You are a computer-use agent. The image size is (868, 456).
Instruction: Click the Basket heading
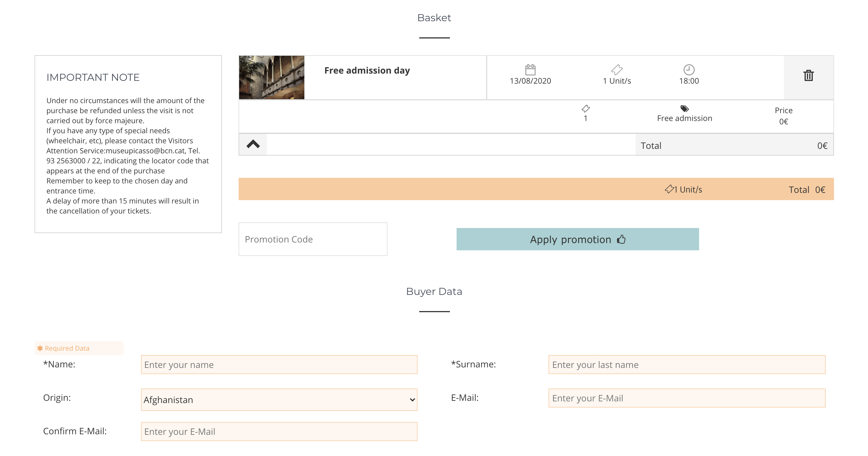[434, 18]
